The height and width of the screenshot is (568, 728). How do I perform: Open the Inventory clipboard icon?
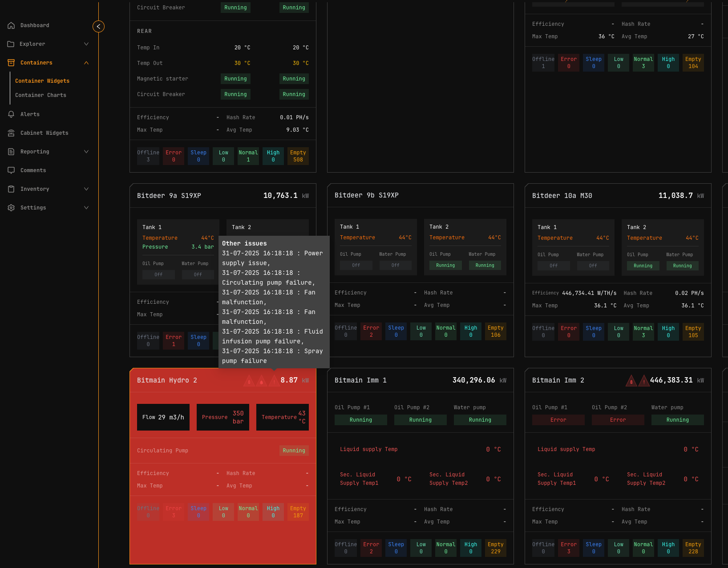click(x=11, y=189)
